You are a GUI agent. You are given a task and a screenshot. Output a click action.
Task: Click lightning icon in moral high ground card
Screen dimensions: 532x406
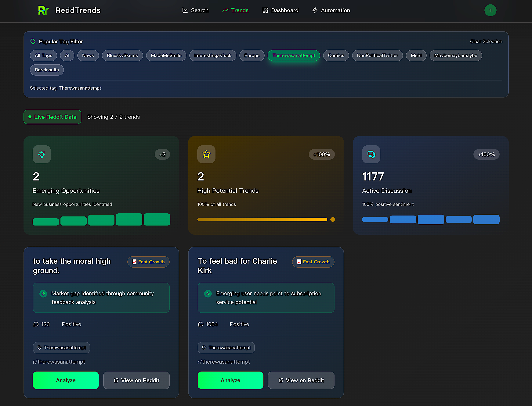point(43,294)
